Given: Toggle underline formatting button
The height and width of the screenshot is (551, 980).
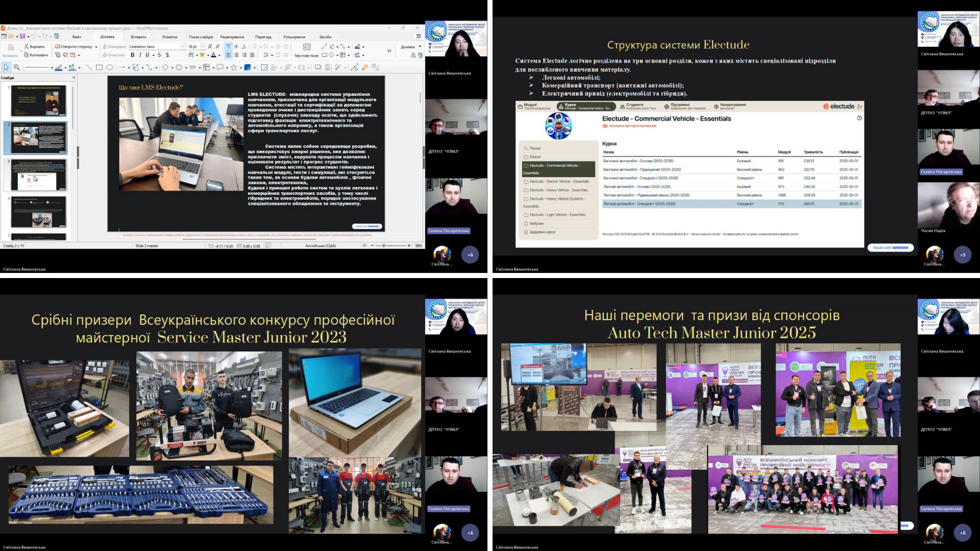Looking at the screenshot, I should coord(147,55).
